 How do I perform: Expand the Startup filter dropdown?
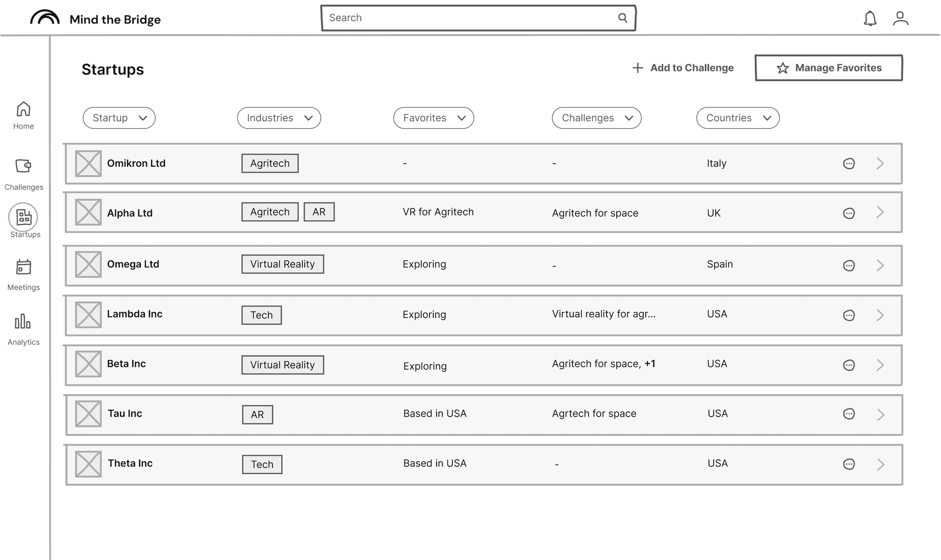coord(119,118)
